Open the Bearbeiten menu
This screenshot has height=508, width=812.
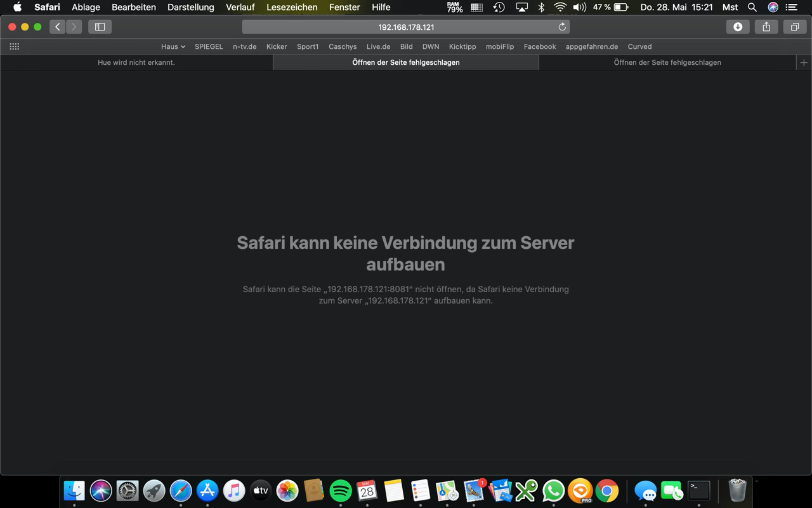pos(134,7)
